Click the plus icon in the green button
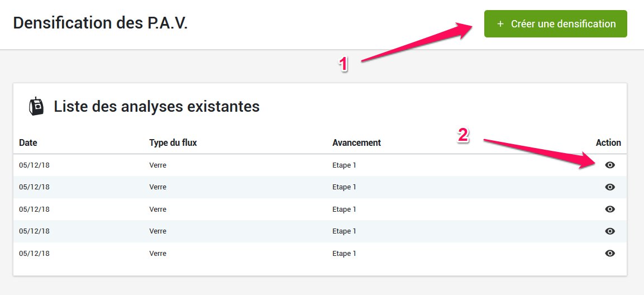The height and width of the screenshot is (295, 644). point(500,24)
